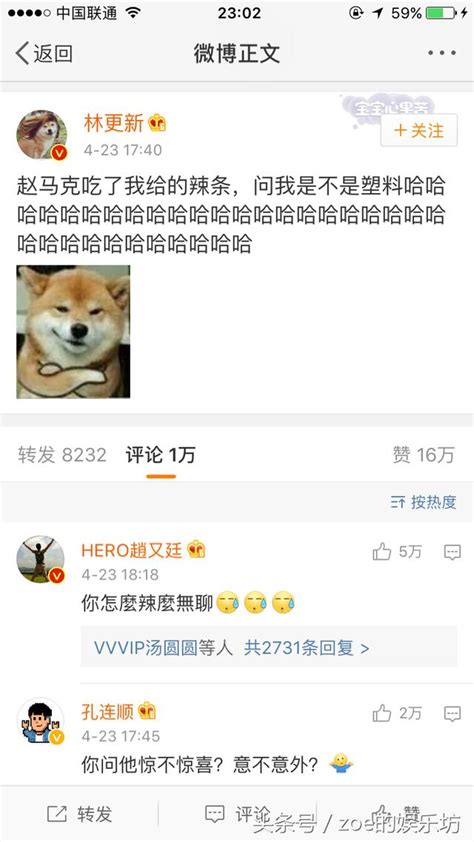This screenshot has width=474, height=842.
Task: Expand the 共2731条回复 replies thread
Action: coord(307,648)
